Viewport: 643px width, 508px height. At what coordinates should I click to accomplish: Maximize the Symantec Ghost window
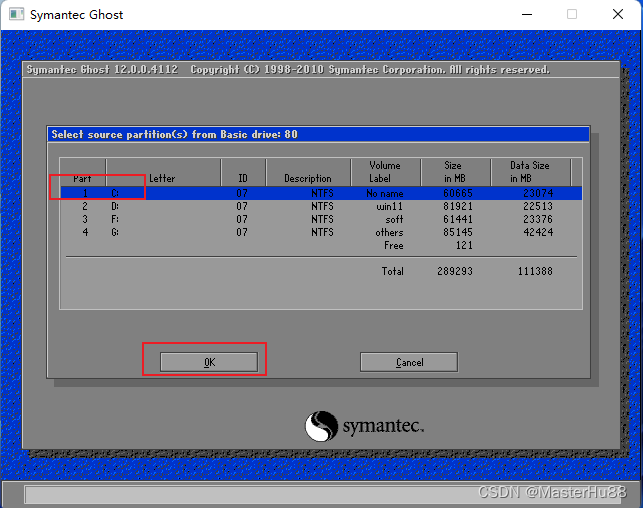click(572, 14)
